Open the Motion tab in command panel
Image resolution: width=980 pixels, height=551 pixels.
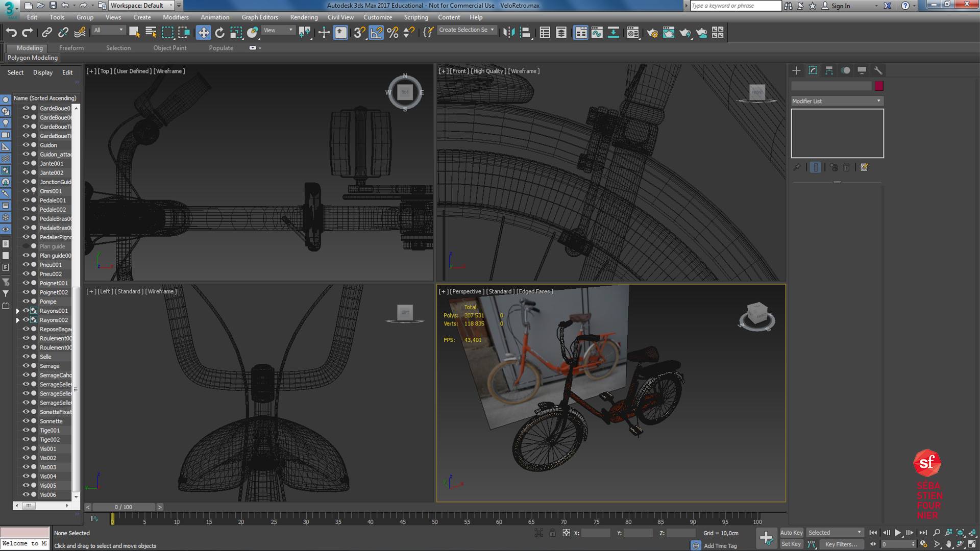pos(846,70)
